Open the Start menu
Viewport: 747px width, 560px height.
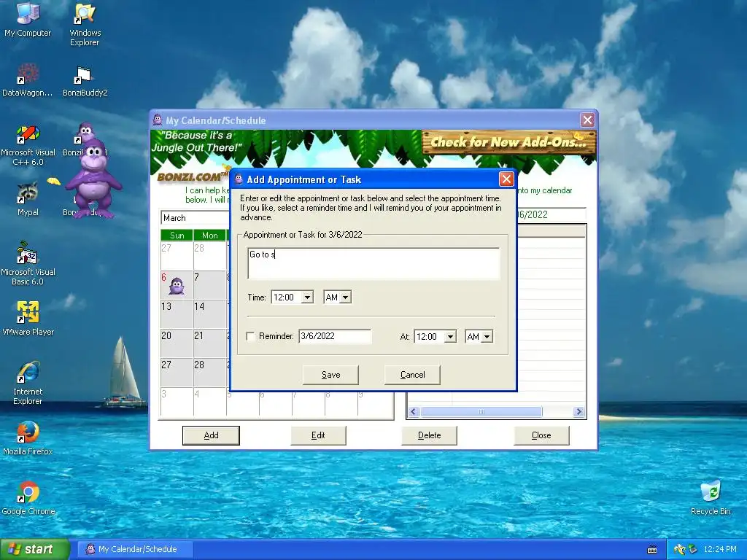(34, 550)
